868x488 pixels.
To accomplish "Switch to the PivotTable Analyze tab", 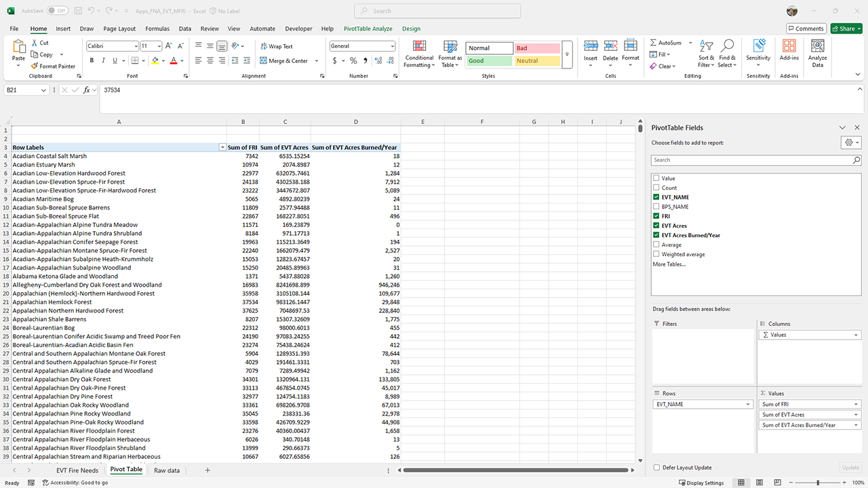I will point(367,28).
